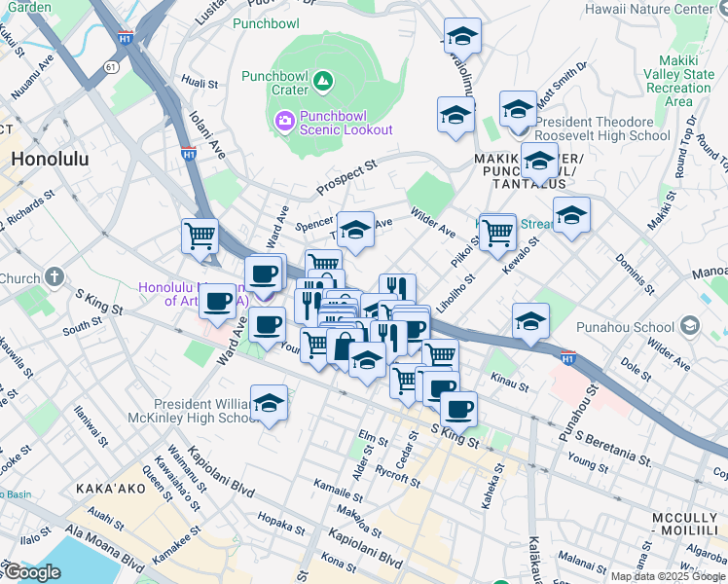Select the Punchbowl Scenic Lookout camera icon
The height and width of the screenshot is (584, 728).
coord(284,122)
